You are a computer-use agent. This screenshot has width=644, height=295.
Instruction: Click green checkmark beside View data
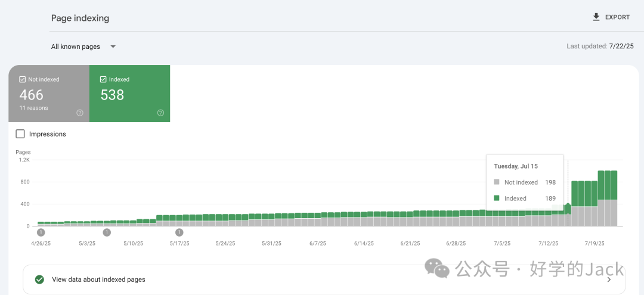tap(39, 280)
